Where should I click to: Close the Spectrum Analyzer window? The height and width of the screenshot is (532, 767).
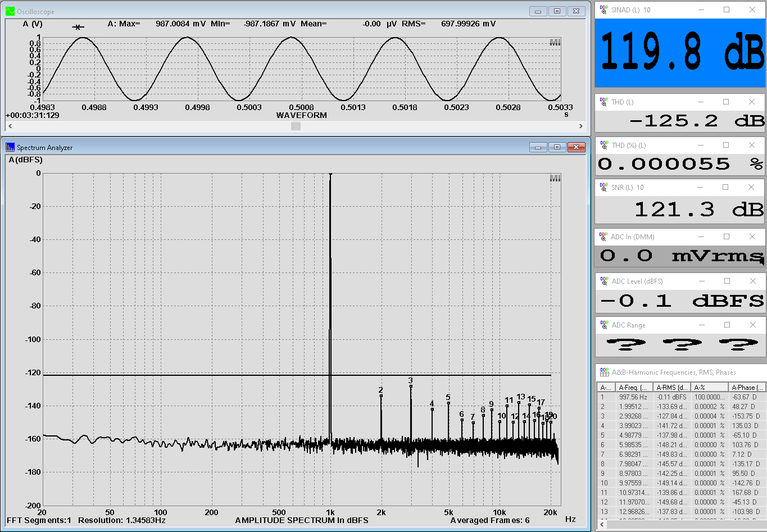point(576,147)
